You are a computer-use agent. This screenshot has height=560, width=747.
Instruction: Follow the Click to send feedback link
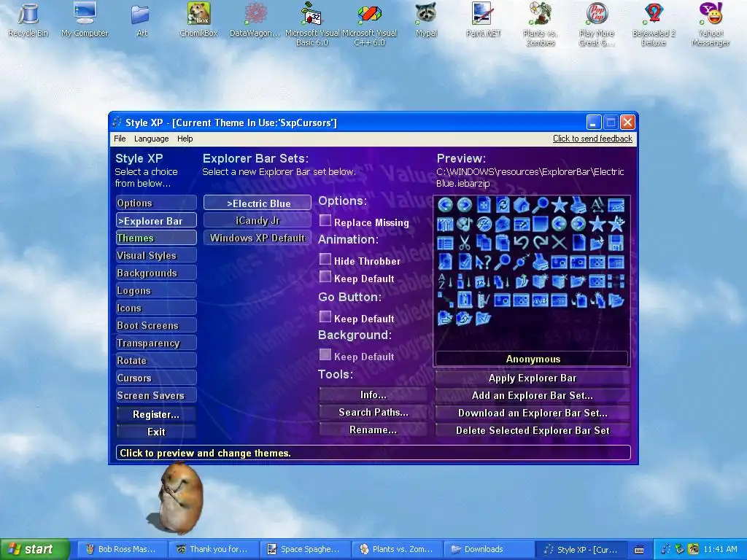tap(592, 139)
